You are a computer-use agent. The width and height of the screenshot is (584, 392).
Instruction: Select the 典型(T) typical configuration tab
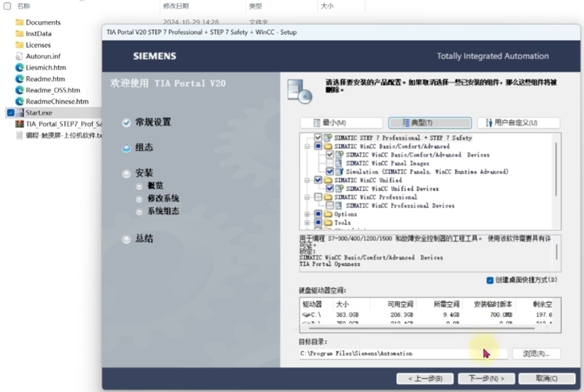pyautogui.click(x=430, y=123)
